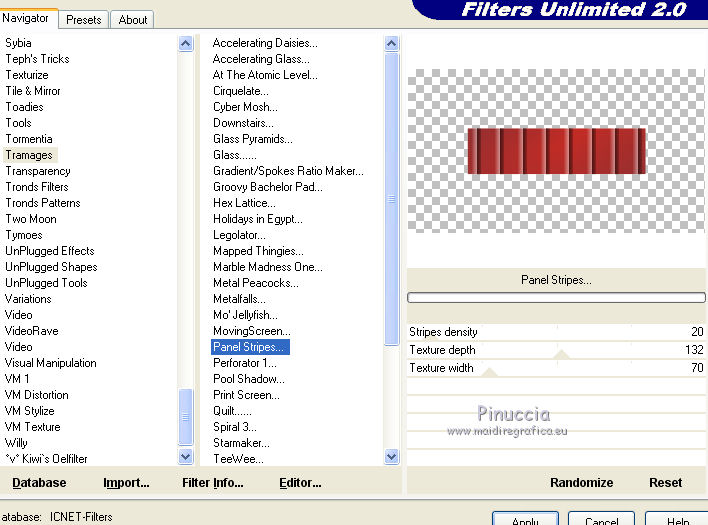This screenshot has height=525, width=708.
Task: Click Randomize settings
Action: (582, 483)
